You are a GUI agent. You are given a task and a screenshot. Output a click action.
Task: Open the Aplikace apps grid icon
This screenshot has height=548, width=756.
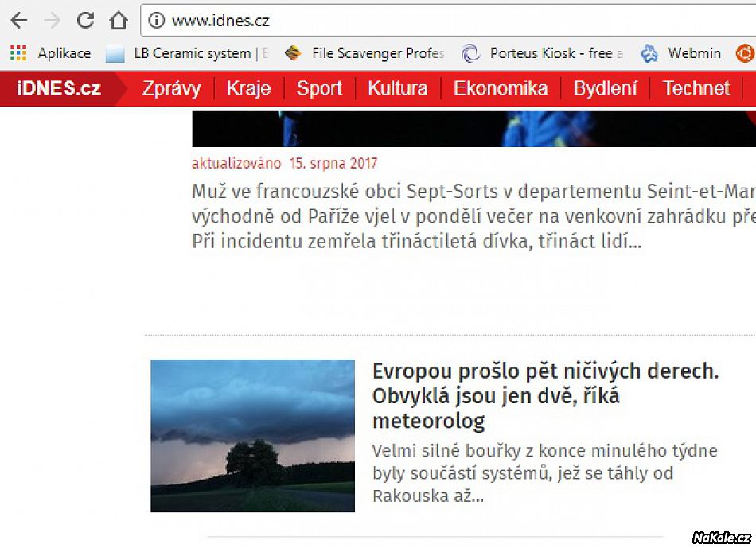[18, 53]
